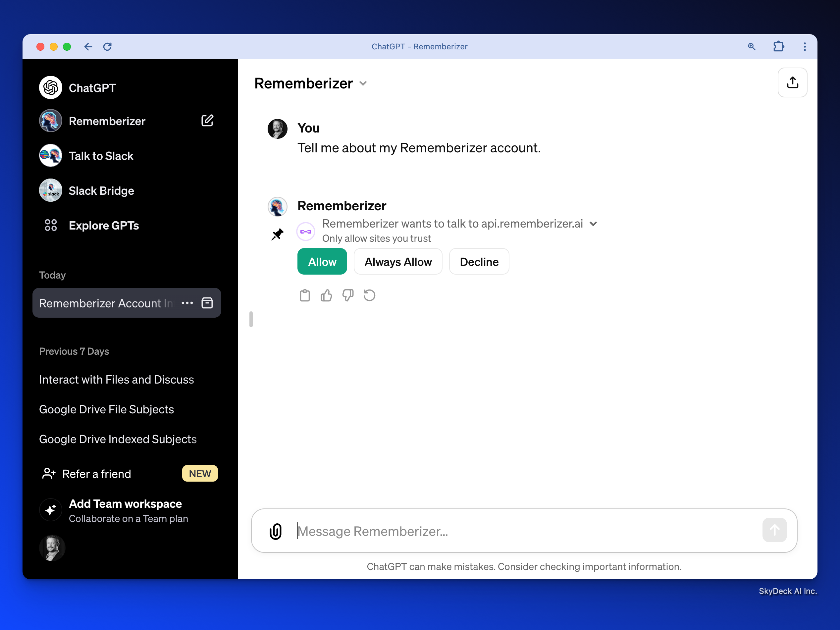Viewport: 840px width, 630px height.
Task: Open the browser three-dot menu
Action: pyautogui.click(x=805, y=46)
